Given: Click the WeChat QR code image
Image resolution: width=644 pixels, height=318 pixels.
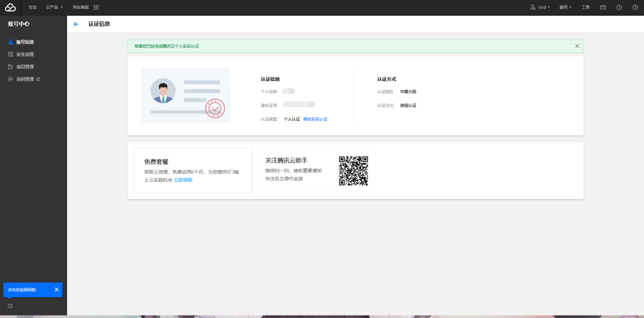Looking at the screenshot, I should tap(353, 171).
